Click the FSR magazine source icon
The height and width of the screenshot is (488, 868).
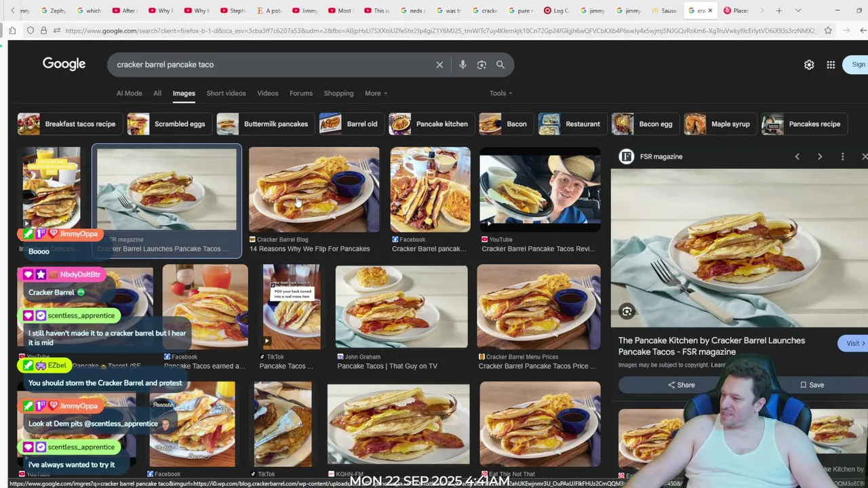pos(627,157)
